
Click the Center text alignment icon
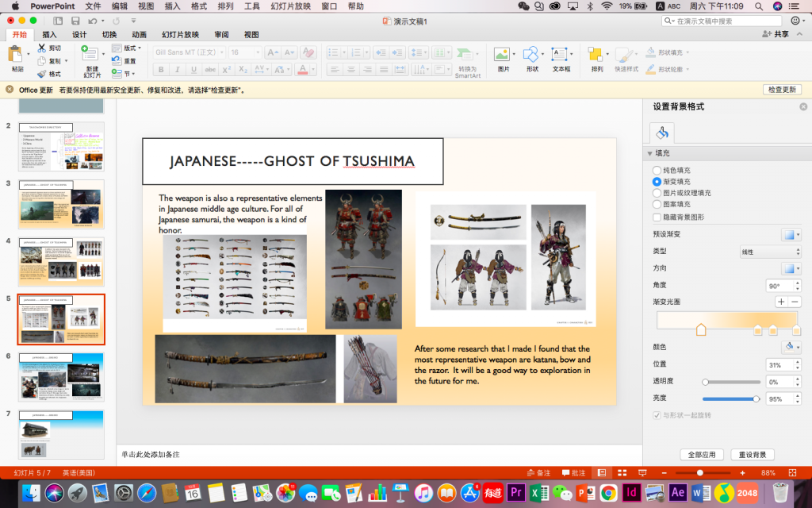click(351, 69)
